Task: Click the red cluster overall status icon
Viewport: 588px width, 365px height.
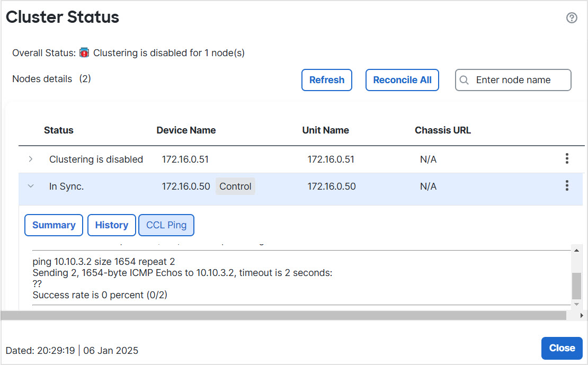Action: [x=84, y=53]
